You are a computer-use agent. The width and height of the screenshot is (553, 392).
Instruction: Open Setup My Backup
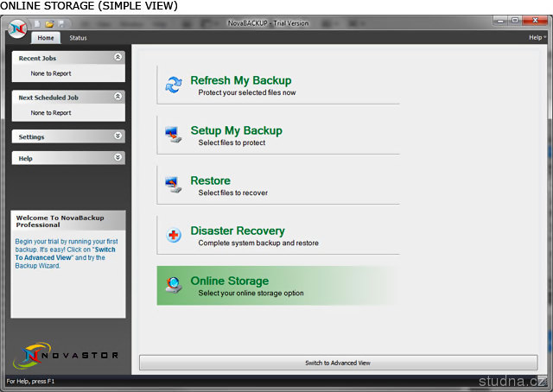point(278,135)
